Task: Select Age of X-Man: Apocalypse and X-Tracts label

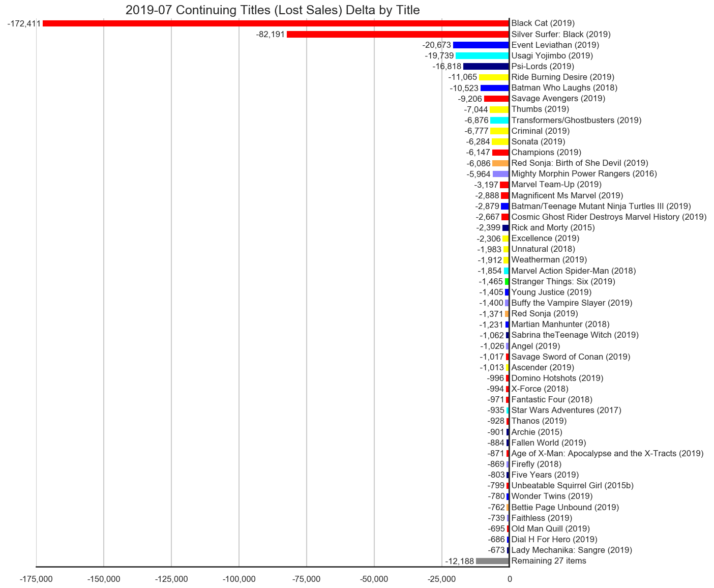Action: [607, 454]
